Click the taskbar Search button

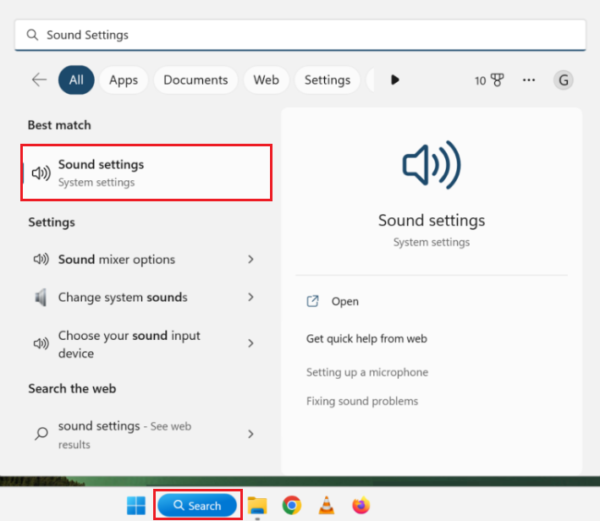pos(197,505)
